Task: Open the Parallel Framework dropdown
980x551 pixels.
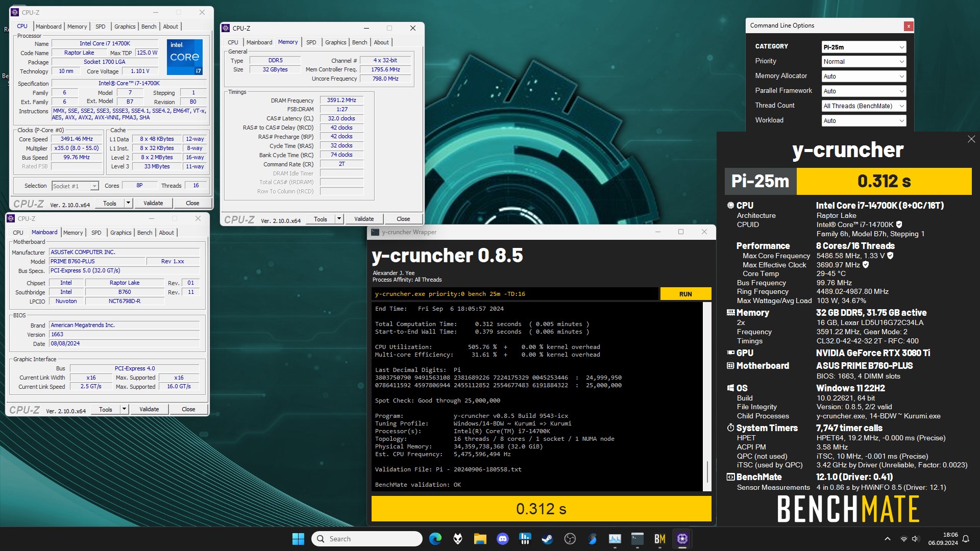Action: click(864, 91)
